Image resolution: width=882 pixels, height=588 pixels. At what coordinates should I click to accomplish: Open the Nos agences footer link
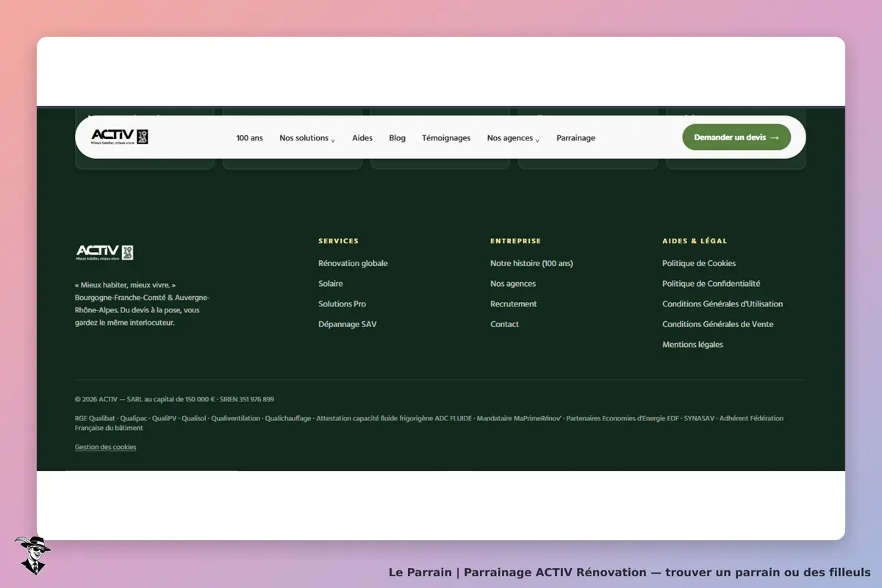(513, 284)
